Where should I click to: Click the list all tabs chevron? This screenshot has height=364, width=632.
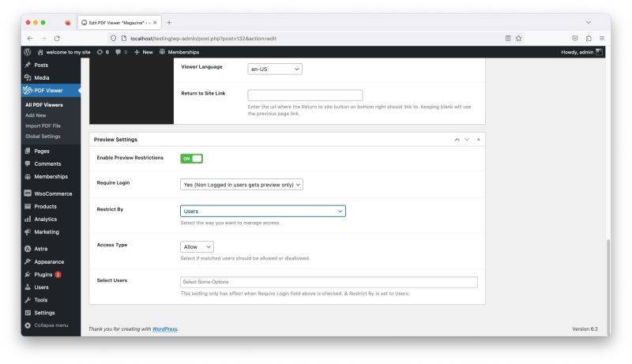click(589, 23)
